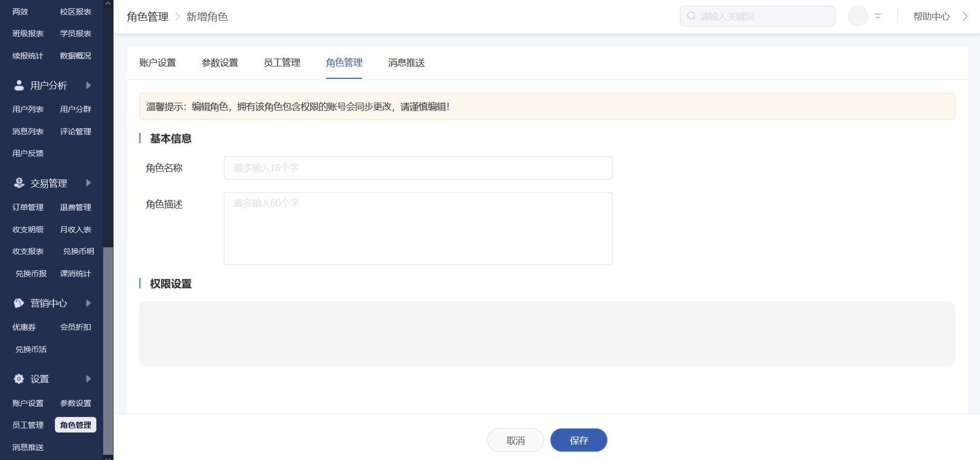Open sidebar 参数设置 item
Viewport: 980px width, 460px height.
(x=76, y=403)
